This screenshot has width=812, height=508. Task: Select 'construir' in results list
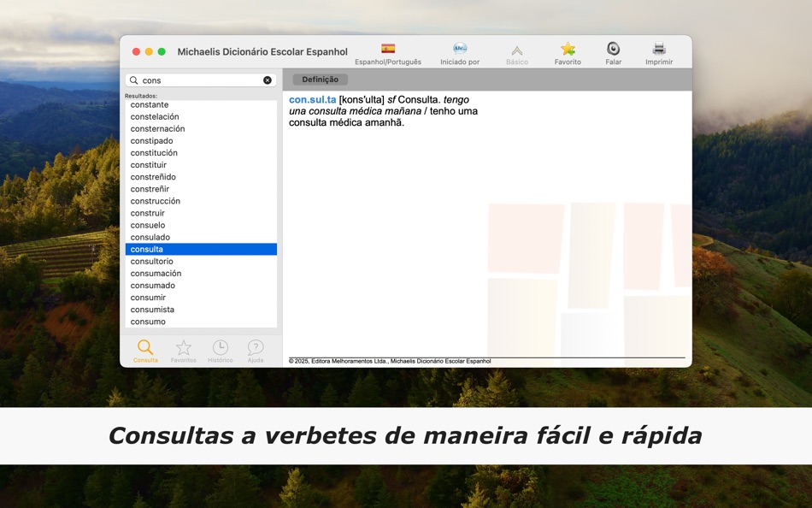(x=201, y=213)
